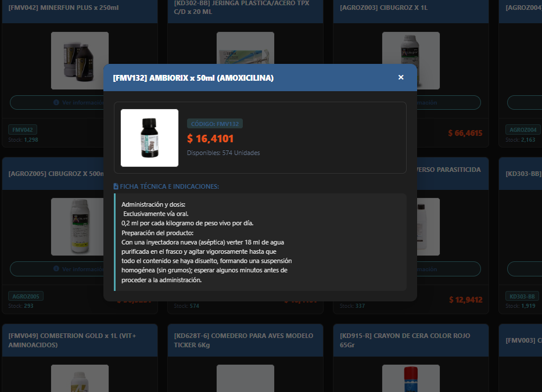This screenshot has width=542, height=392.
Task: Click [FMV042] MINERFUN PLUS x 250ml title
Action: point(63,8)
